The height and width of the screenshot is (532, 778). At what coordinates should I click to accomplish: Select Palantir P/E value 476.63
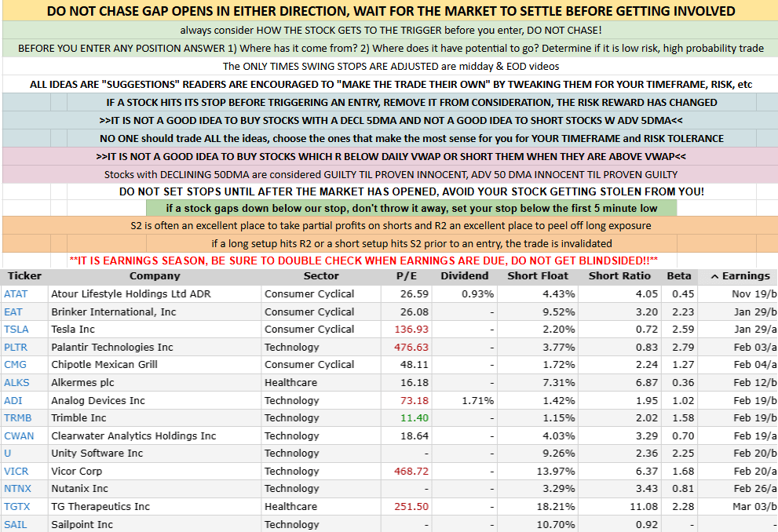pyautogui.click(x=411, y=347)
